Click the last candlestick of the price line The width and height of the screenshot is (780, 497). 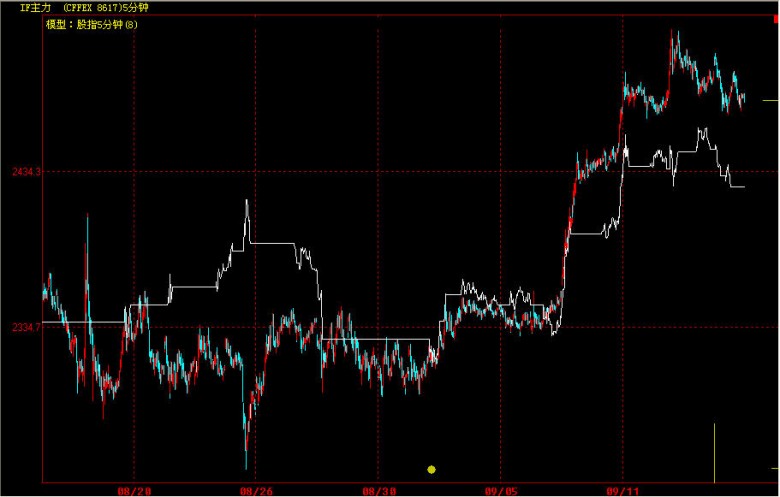744,96
